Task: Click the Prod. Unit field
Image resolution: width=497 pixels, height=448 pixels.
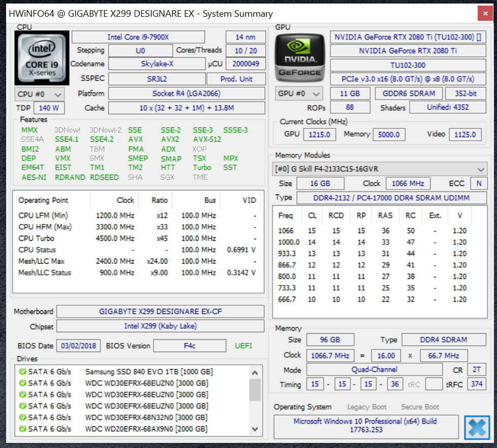Action: (x=236, y=79)
